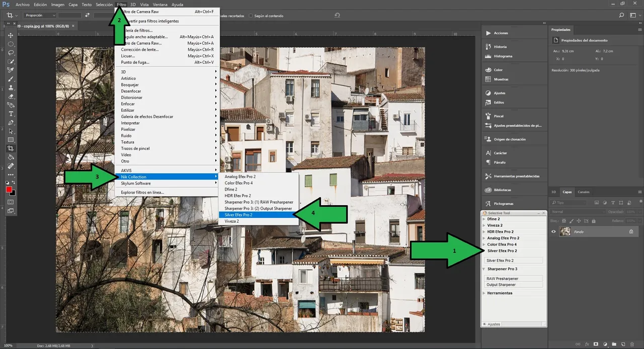Select the Horizontal Type tool
Viewport: 644px width, 349px height.
click(11, 114)
